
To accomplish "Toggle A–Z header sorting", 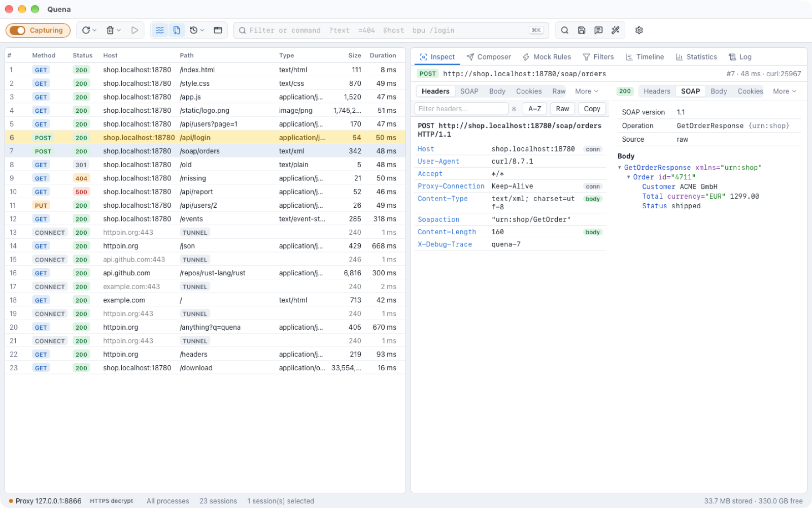I will tap(535, 109).
